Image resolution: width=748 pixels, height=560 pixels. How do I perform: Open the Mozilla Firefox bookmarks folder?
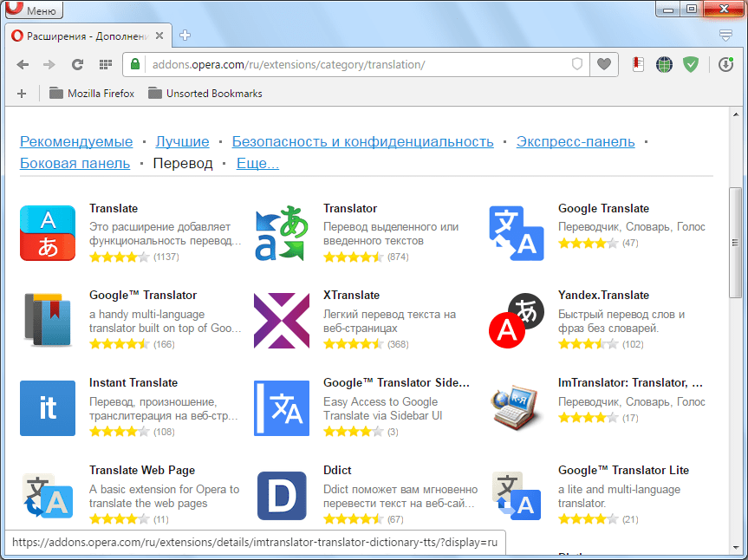(x=92, y=94)
